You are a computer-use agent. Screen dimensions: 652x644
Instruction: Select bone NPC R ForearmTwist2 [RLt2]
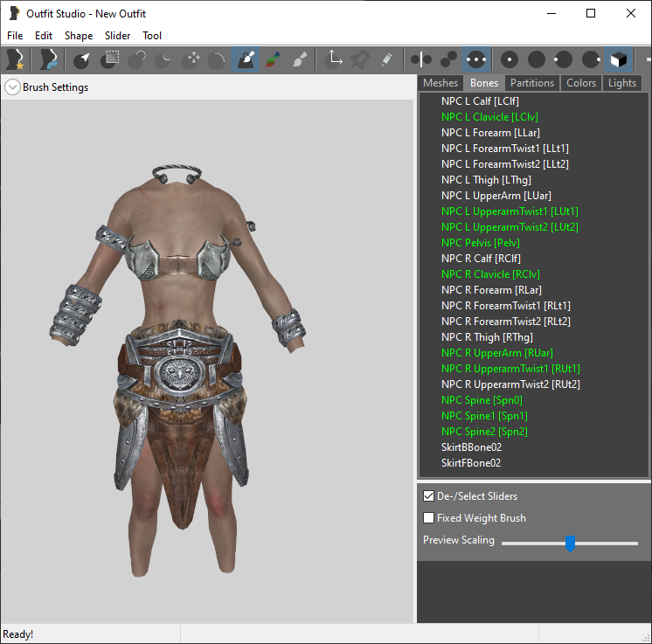pyautogui.click(x=506, y=322)
